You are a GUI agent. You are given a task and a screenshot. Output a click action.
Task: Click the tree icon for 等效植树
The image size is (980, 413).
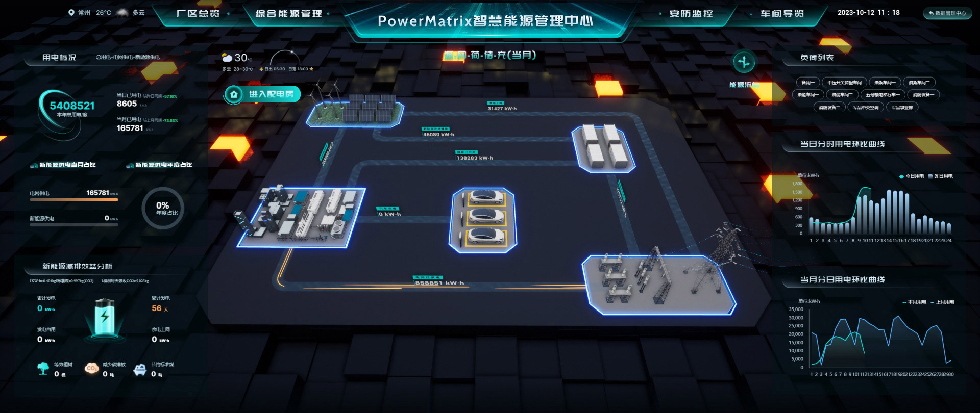pos(43,368)
